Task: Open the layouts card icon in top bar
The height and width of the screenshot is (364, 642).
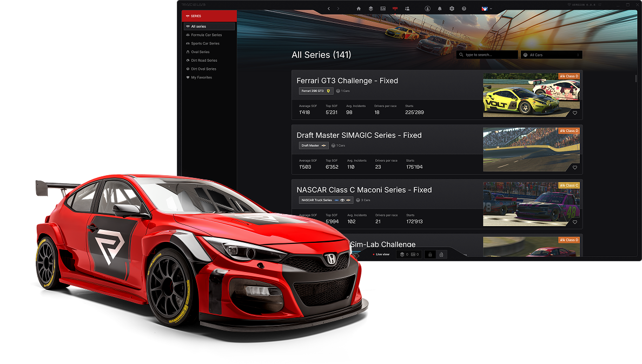Action: [x=383, y=9]
